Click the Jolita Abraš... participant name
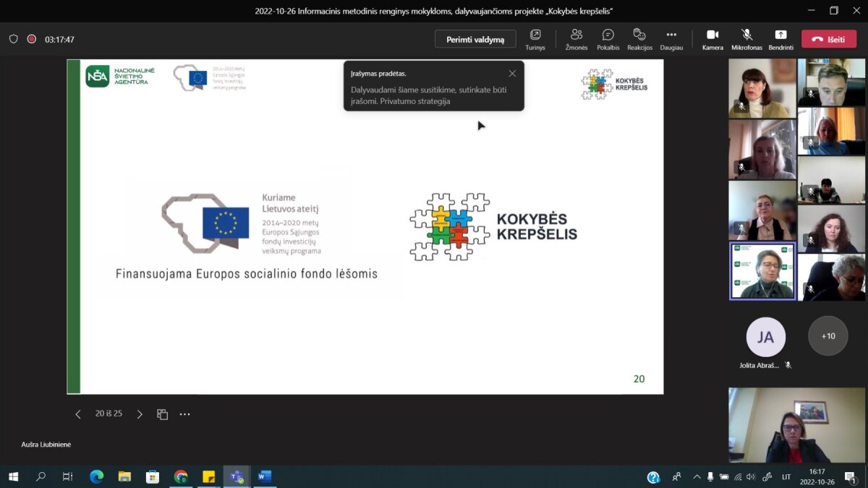Viewport: 868px width, 488px height. 759,366
